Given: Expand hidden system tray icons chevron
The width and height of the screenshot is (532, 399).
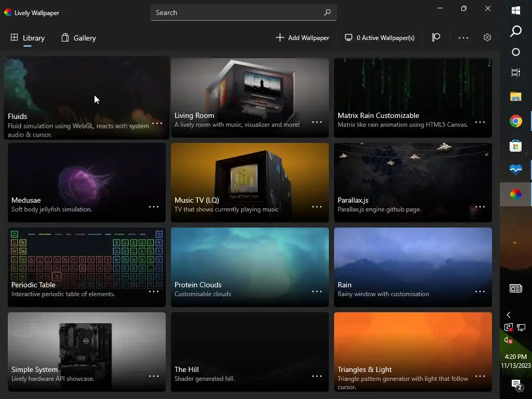Looking at the screenshot, I should (x=508, y=315).
